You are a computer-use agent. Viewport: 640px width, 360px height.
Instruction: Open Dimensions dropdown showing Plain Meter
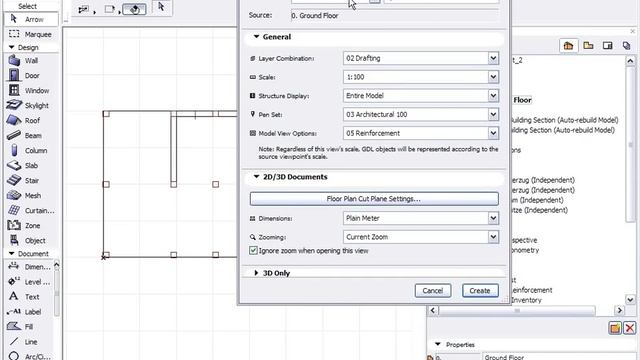[x=421, y=218]
